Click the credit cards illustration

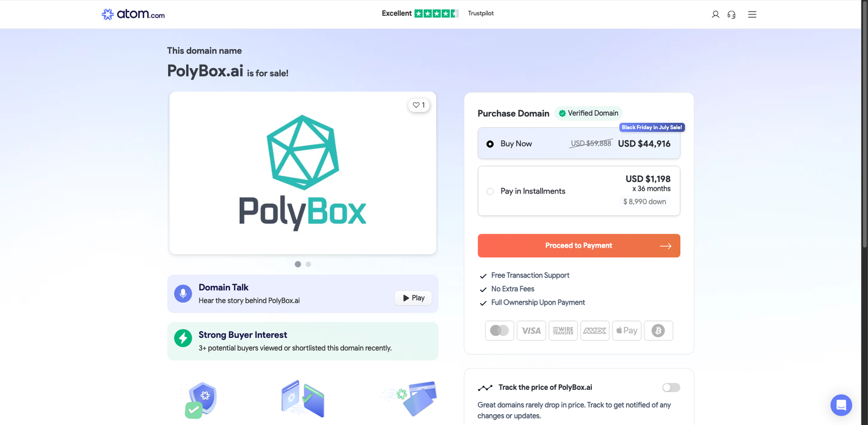tap(411, 398)
